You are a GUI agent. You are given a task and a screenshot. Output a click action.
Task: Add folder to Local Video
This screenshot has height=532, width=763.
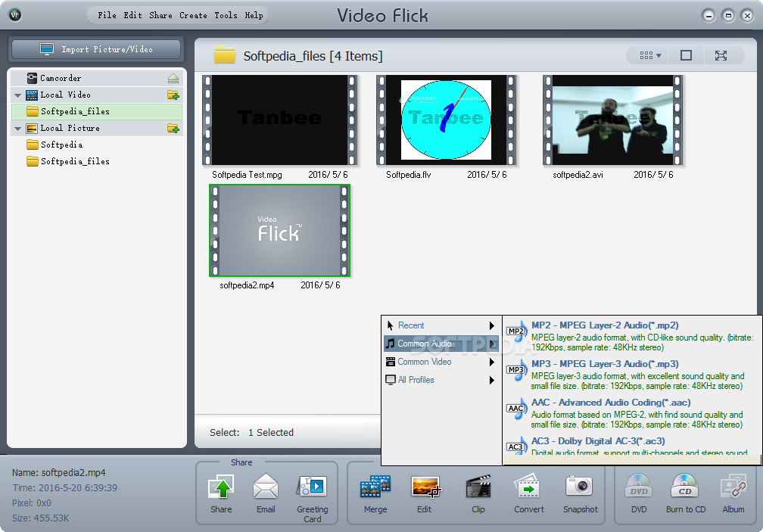(173, 95)
